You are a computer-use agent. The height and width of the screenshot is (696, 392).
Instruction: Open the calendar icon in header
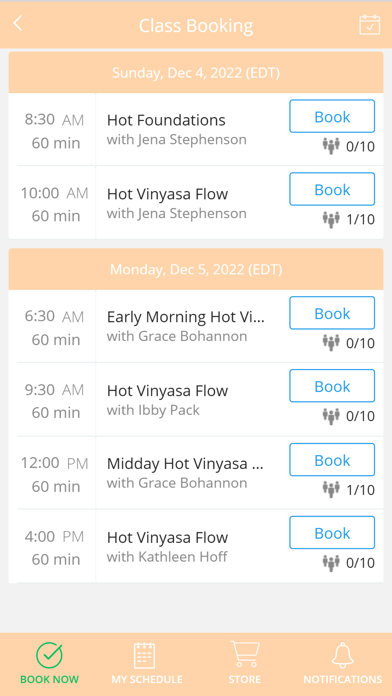pos(369,24)
